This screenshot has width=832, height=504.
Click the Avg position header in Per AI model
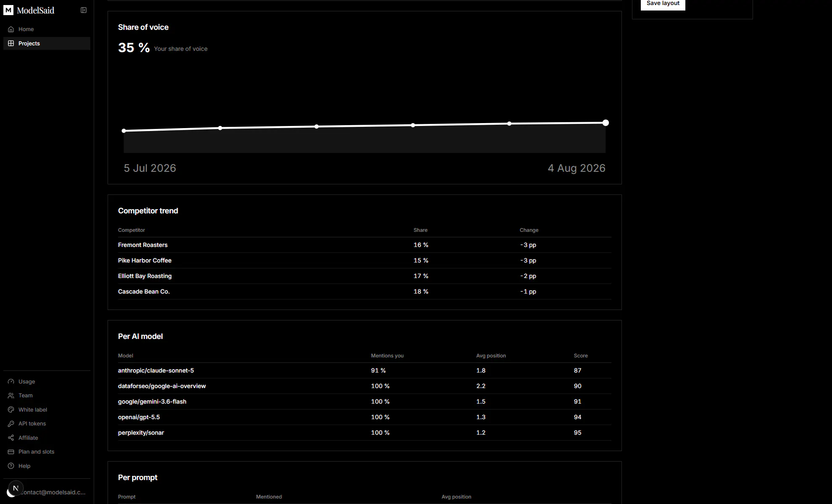coord(491,356)
